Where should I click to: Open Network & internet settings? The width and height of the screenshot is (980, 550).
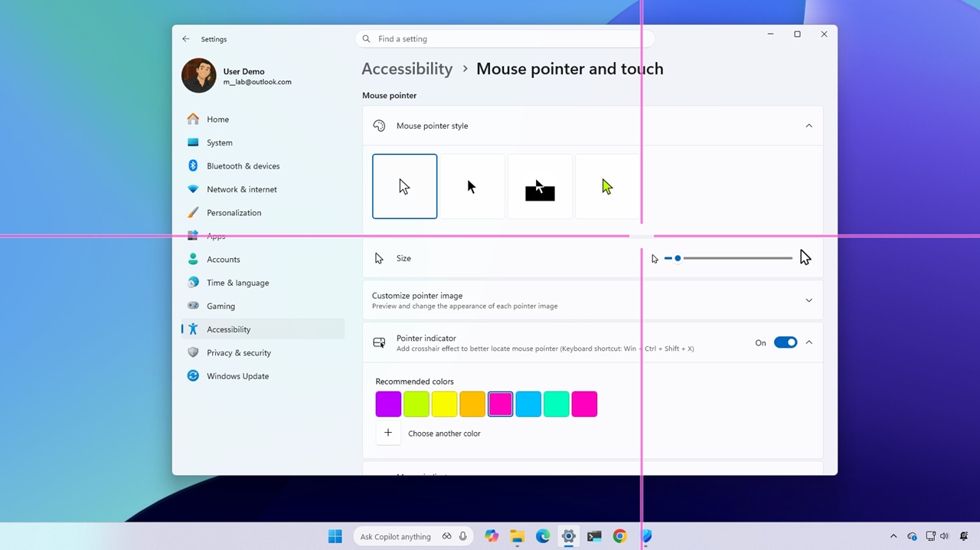point(242,189)
